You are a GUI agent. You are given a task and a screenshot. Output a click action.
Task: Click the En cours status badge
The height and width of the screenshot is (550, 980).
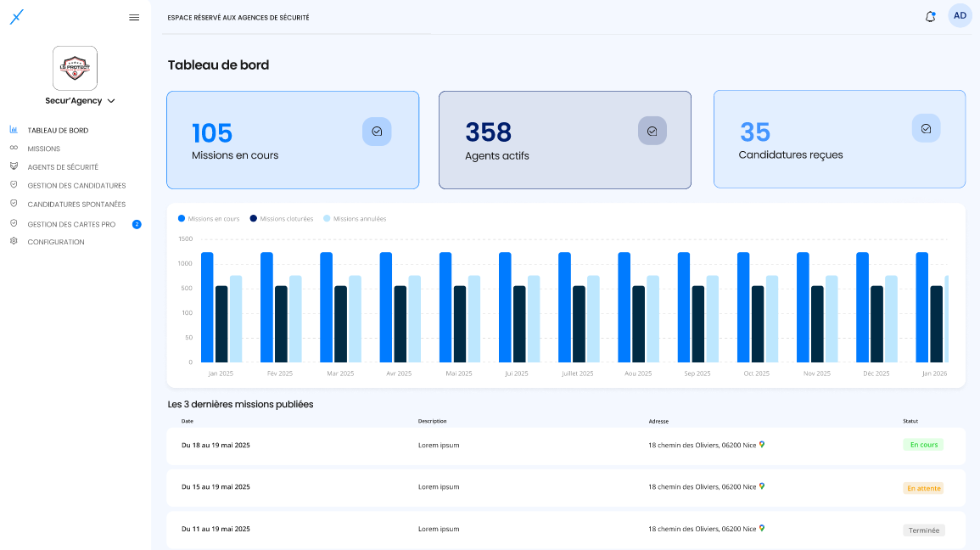pos(923,445)
